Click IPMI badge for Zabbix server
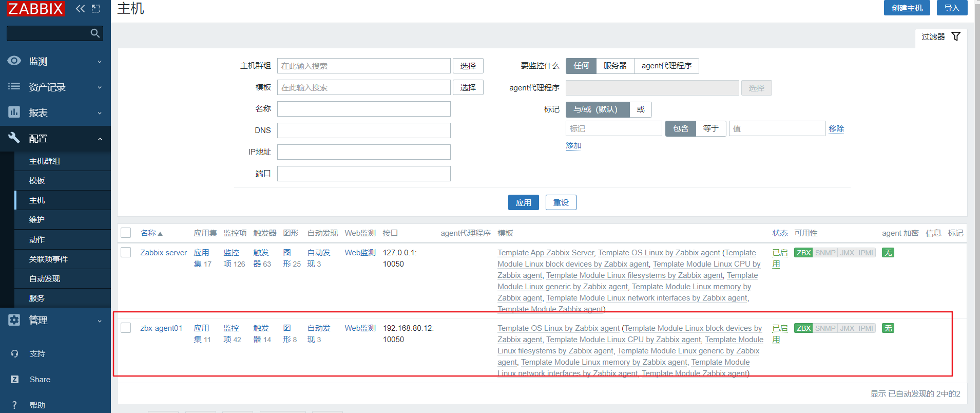Viewport: 980px width, 413px height. (x=866, y=253)
